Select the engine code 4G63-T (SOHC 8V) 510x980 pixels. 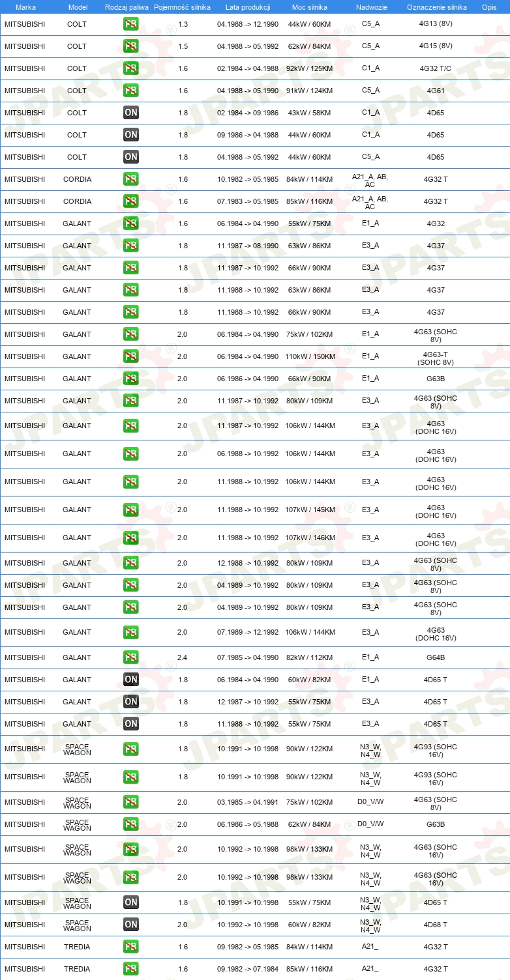tap(436, 358)
